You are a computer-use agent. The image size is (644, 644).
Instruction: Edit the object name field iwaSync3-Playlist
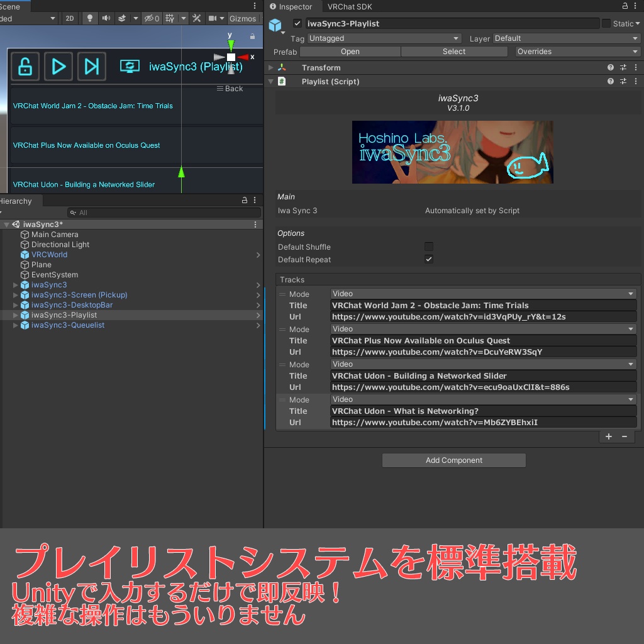click(x=452, y=23)
